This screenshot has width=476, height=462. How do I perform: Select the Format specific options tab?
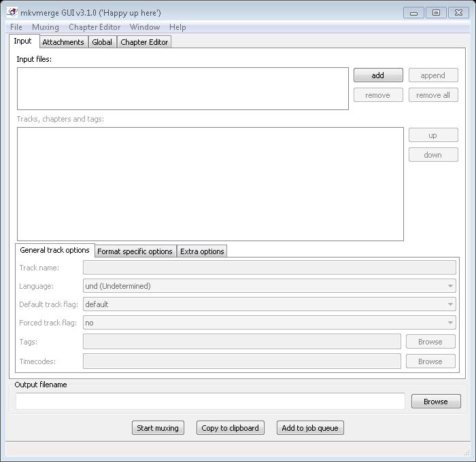135,251
